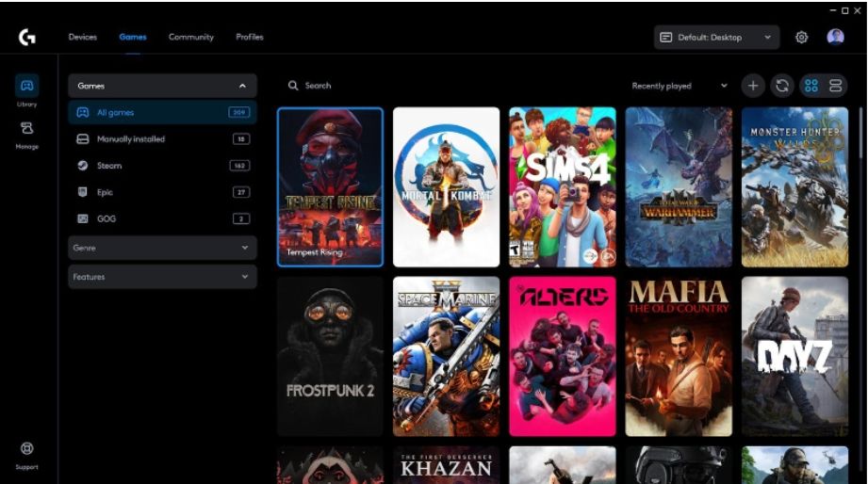Click the Steam logo icon
This screenshot has width=868, height=484.
[83, 166]
